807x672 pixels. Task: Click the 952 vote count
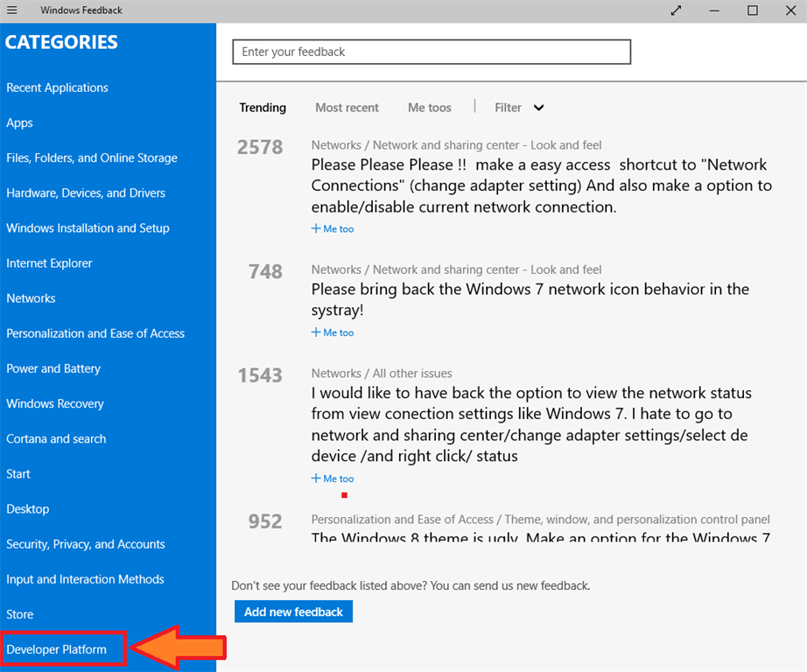click(265, 521)
